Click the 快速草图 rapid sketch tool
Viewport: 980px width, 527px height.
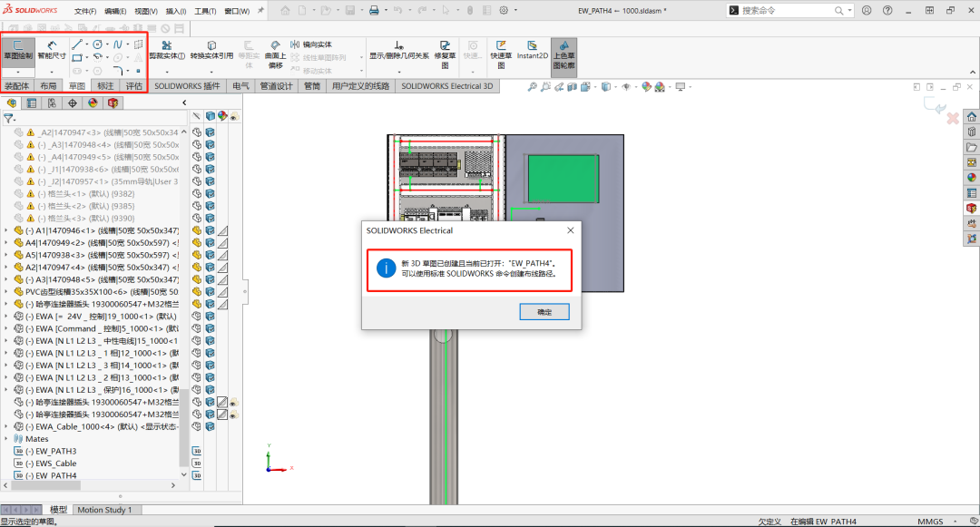click(501, 54)
